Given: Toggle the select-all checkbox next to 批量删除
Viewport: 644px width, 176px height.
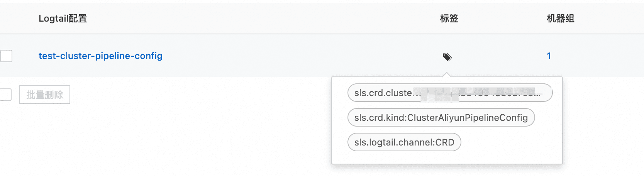Looking at the screenshot, I should pos(5,95).
